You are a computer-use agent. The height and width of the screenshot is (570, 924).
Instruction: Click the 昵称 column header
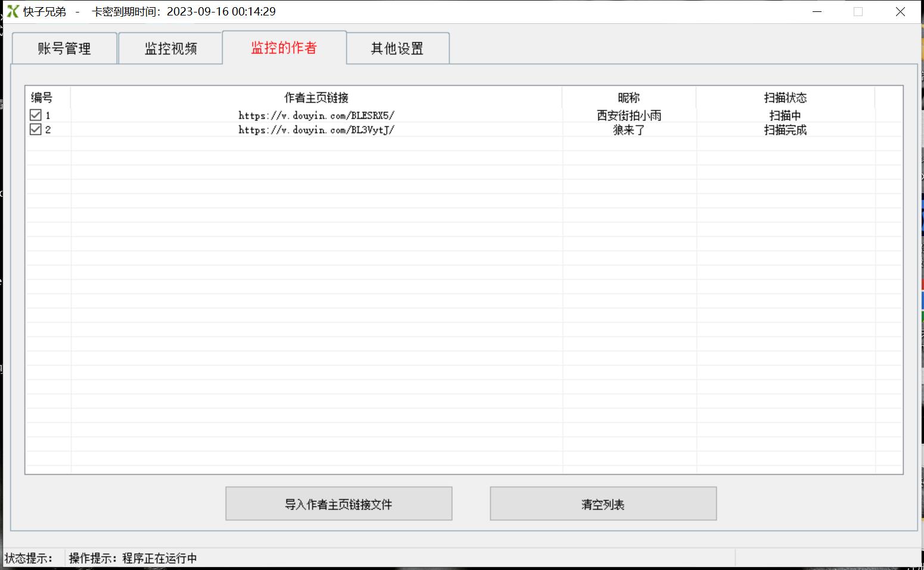[x=628, y=97]
